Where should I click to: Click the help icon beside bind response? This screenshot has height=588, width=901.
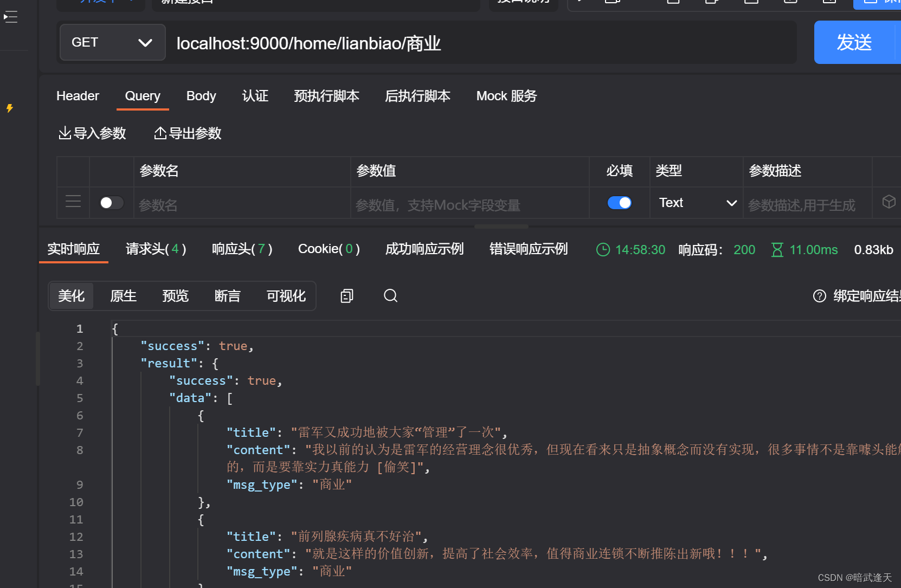(820, 296)
